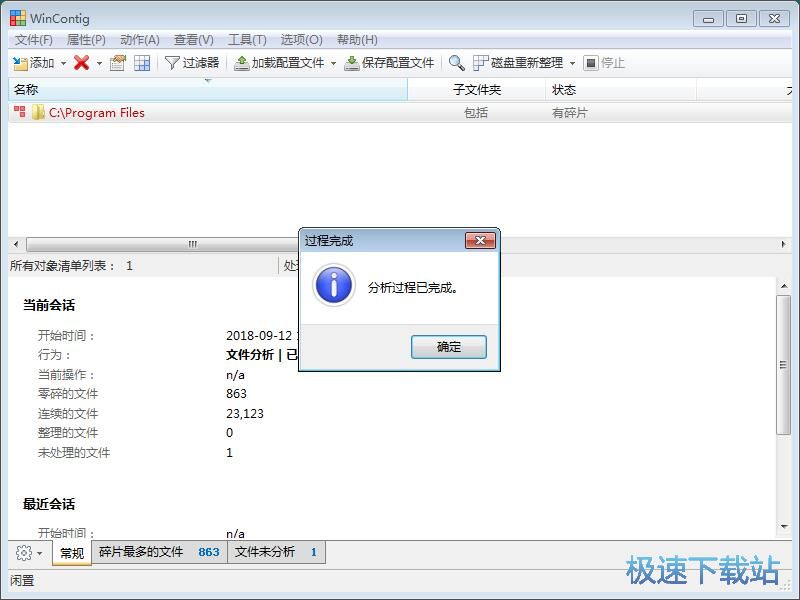Click the 闲置 status bar text
The width and height of the screenshot is (800, 600).
point(22,581)
